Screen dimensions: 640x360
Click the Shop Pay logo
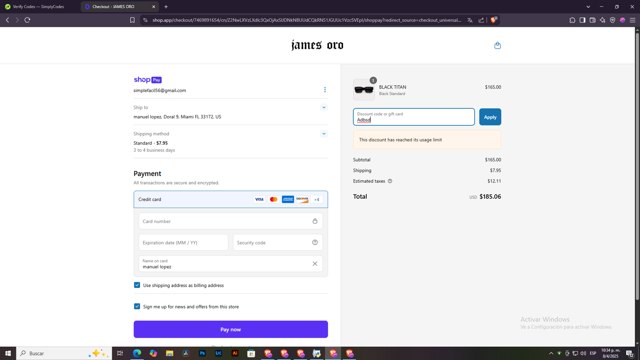click(147, 80)
